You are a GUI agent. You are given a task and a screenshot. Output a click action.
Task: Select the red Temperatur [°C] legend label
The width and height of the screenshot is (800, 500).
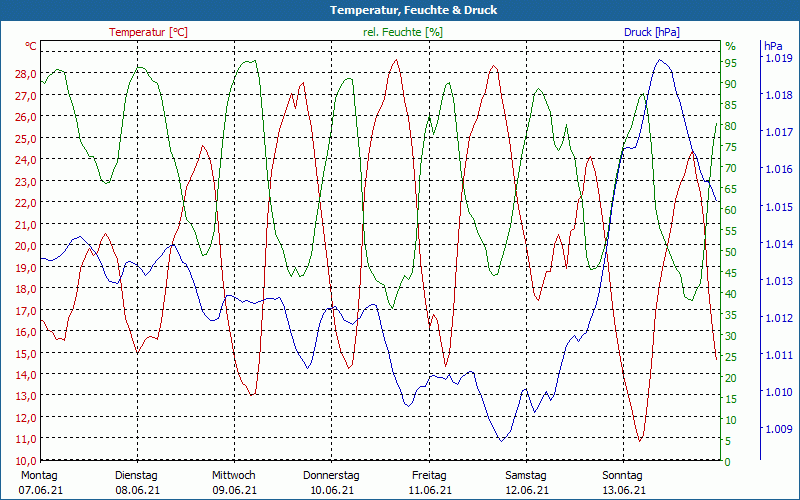coord(148,32)
